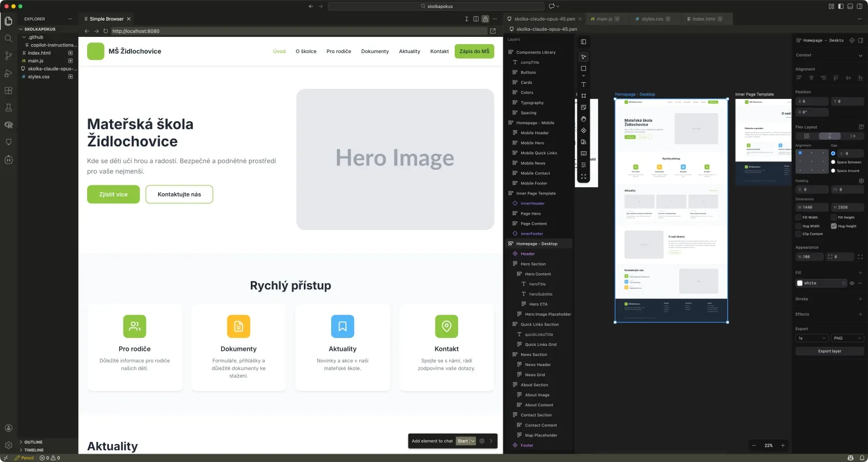Activate the Hand tool for panning
Screen dimensions: 868x462
(x=583, y=119)
